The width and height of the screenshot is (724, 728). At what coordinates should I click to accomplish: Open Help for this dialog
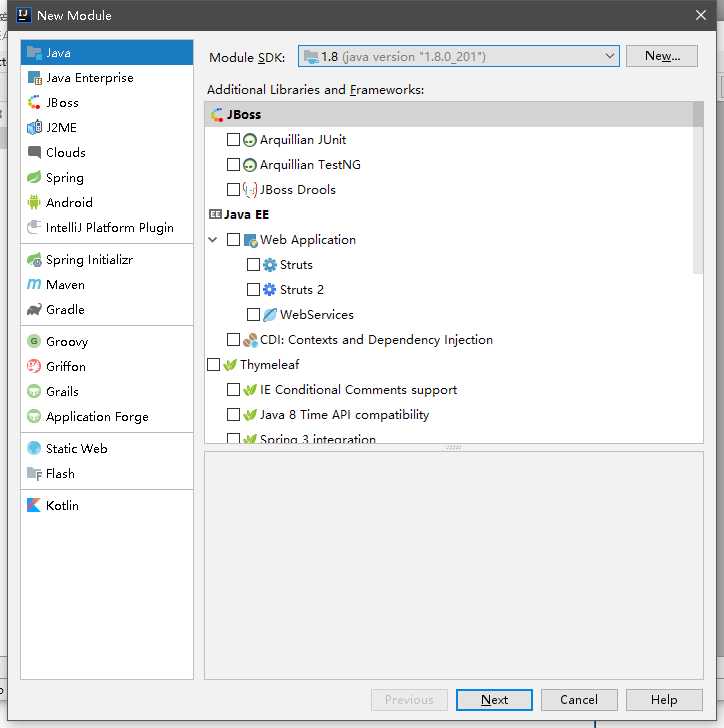(x=664, y=699)
